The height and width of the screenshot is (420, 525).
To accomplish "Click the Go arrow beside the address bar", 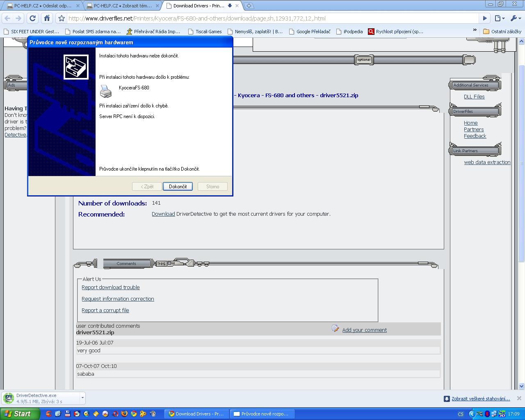I will tap(485, 18).
